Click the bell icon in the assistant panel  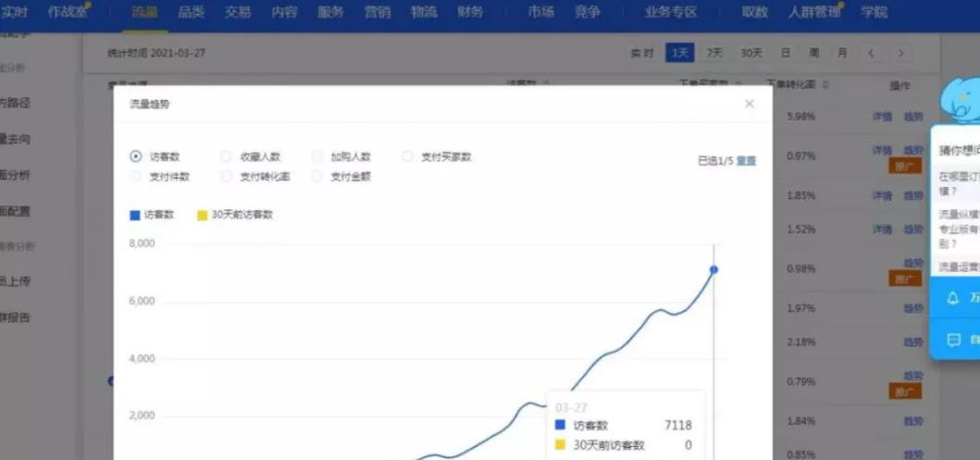pos(952,298)
